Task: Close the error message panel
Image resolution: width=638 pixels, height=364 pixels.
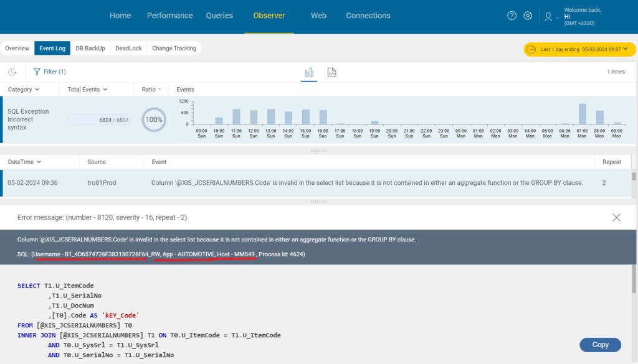Action: pos(616,217)
